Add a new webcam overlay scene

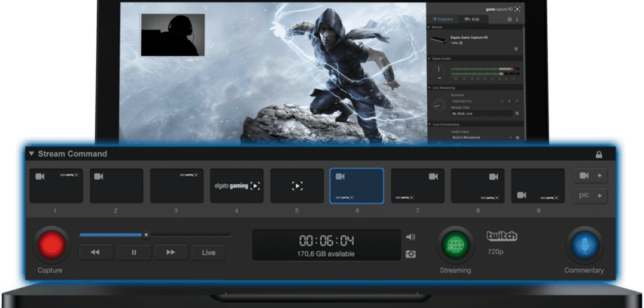point(591,176)
